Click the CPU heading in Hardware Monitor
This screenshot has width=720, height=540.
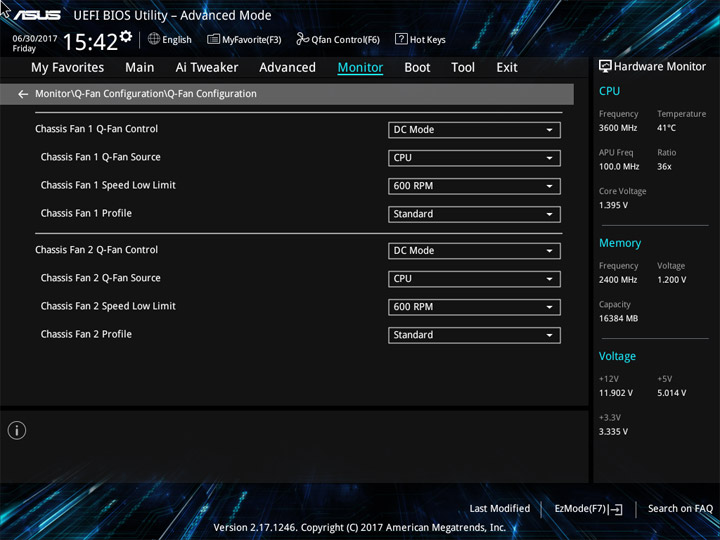(x=609, y=91)
